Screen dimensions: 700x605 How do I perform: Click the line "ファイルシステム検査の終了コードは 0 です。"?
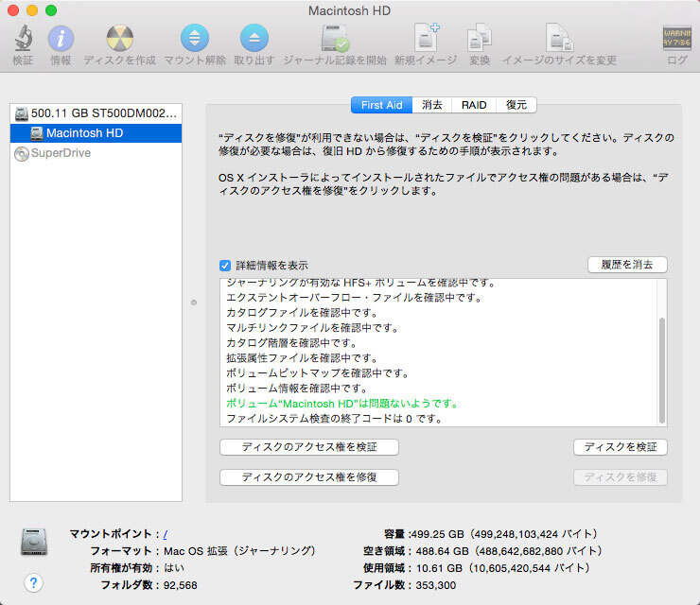pyautogui.click(x=334, y=419)
